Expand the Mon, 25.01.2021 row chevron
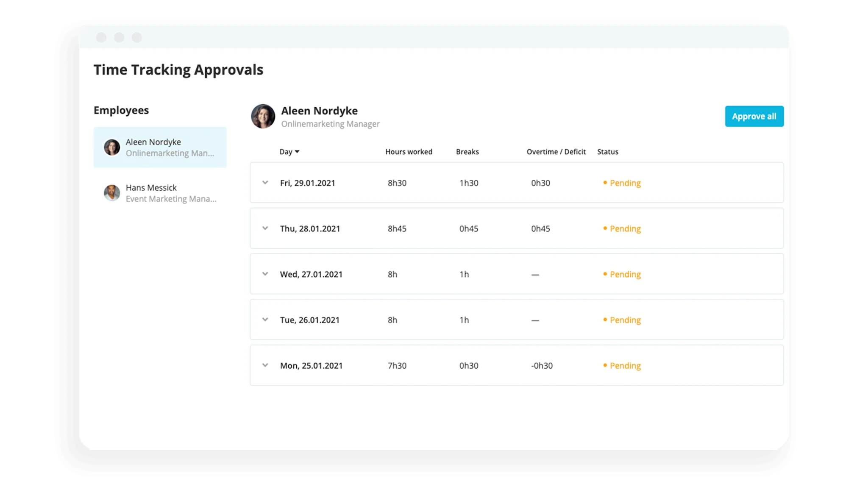868x484 pixels. [265, 365]
